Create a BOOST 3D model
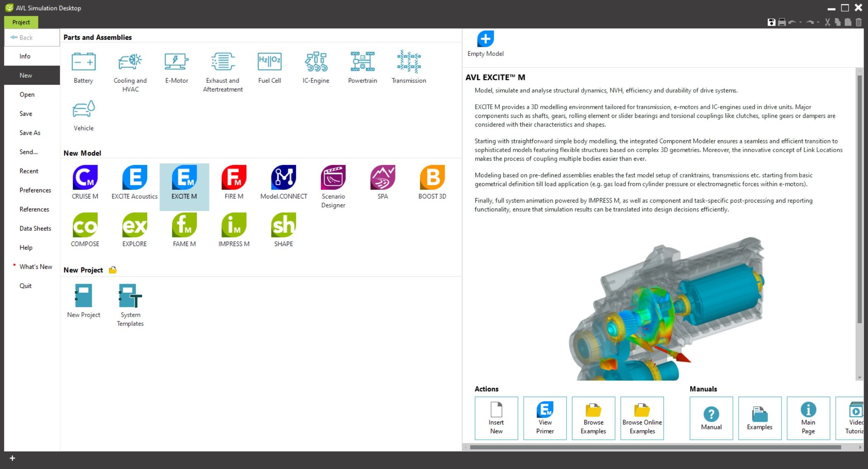This screenshot has width=868, height=469. click(x=432, y=182)
